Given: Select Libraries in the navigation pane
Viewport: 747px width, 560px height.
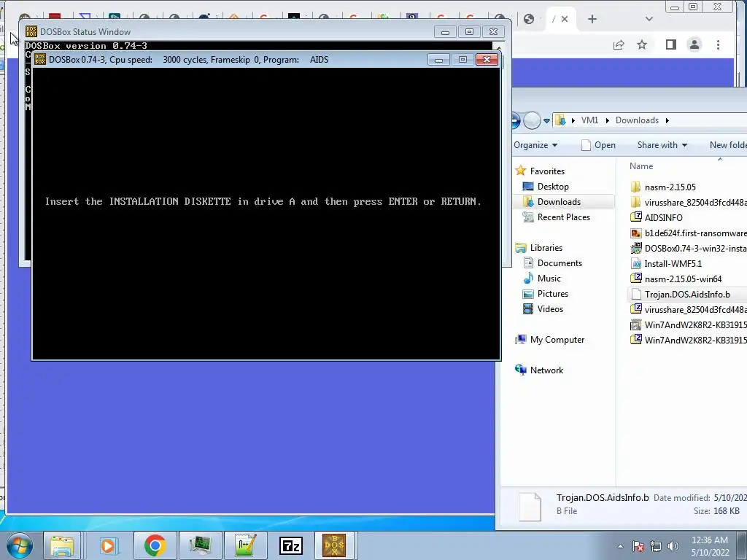Looking at the screenshot, I should (538, 248).
